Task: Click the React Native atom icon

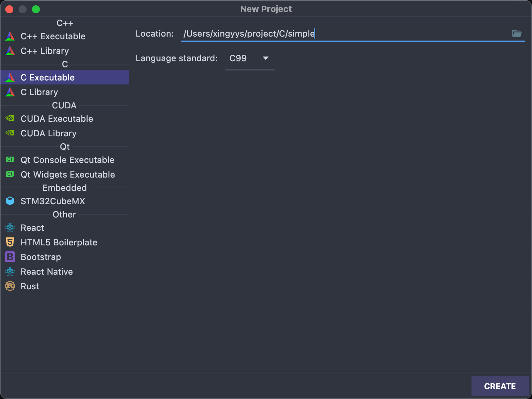Action: coord(10,271)
